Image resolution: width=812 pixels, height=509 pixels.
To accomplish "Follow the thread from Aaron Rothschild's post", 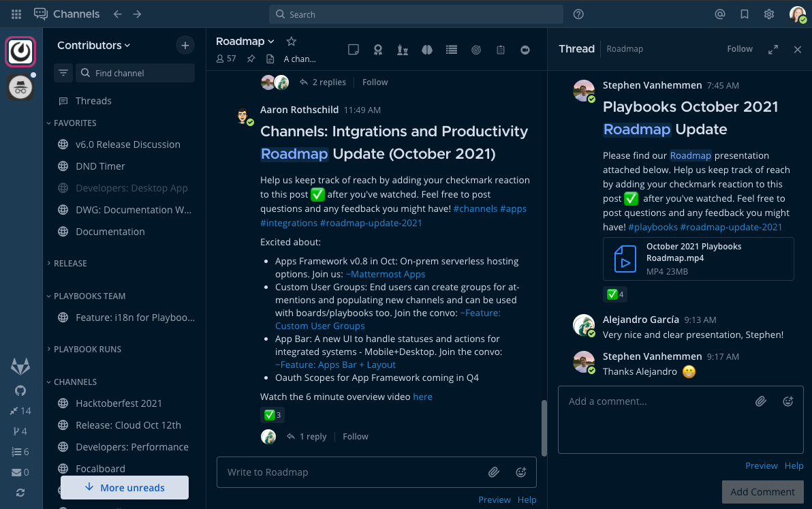I will (355, 436).
